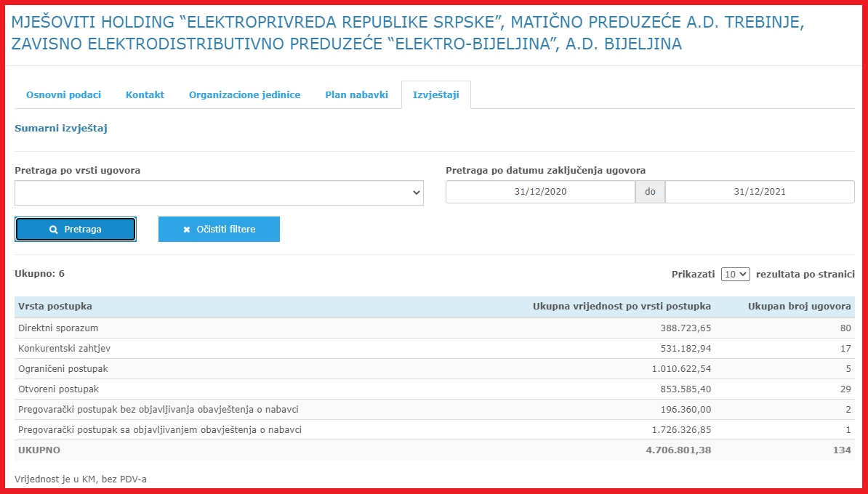Image resolution: width=868 pixels, height=494 pixels.
Task: Click the contract count 17
Action: tap(845, 349)
